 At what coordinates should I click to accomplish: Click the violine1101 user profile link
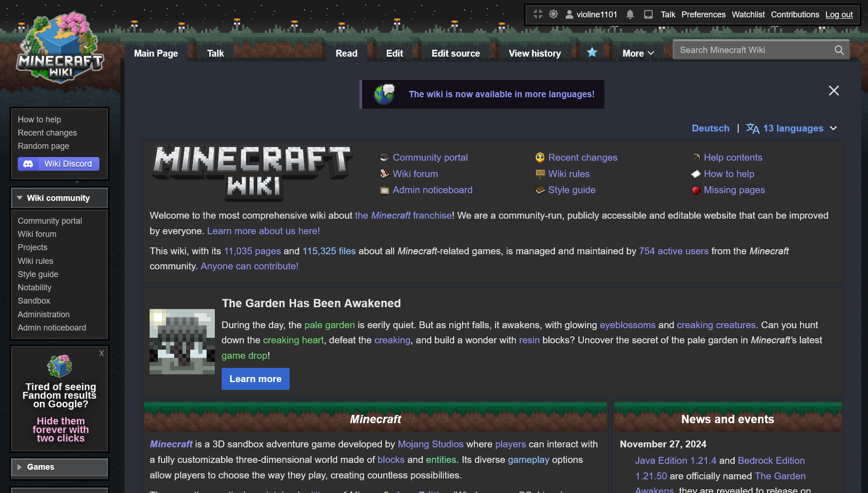[591, 14]
